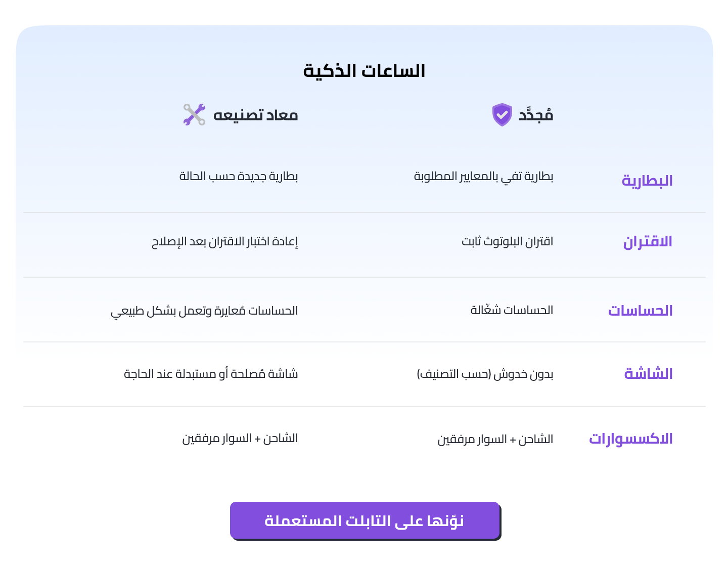Click إعادة اختبار الاقتران بعد الإصلاح cell
728x565 pixels.
(225, 242)
